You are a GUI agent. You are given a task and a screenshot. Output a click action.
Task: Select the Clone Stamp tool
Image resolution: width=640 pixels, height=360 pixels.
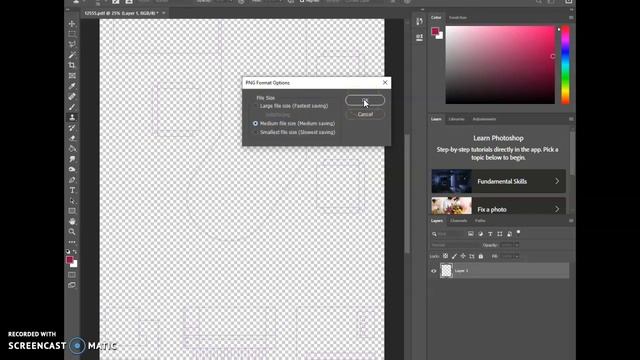pyautogui.click(x=72, y=117)
